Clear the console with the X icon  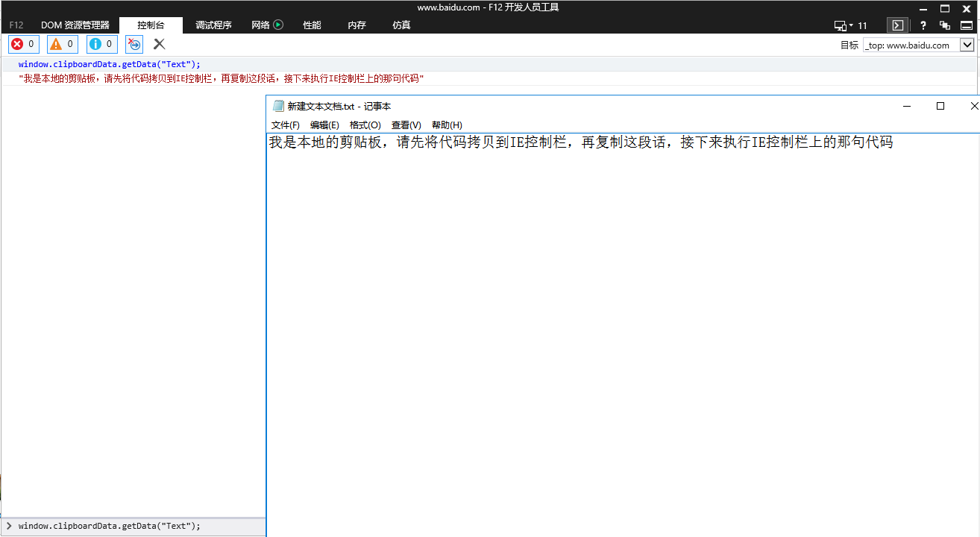click(x=159, y=44)
